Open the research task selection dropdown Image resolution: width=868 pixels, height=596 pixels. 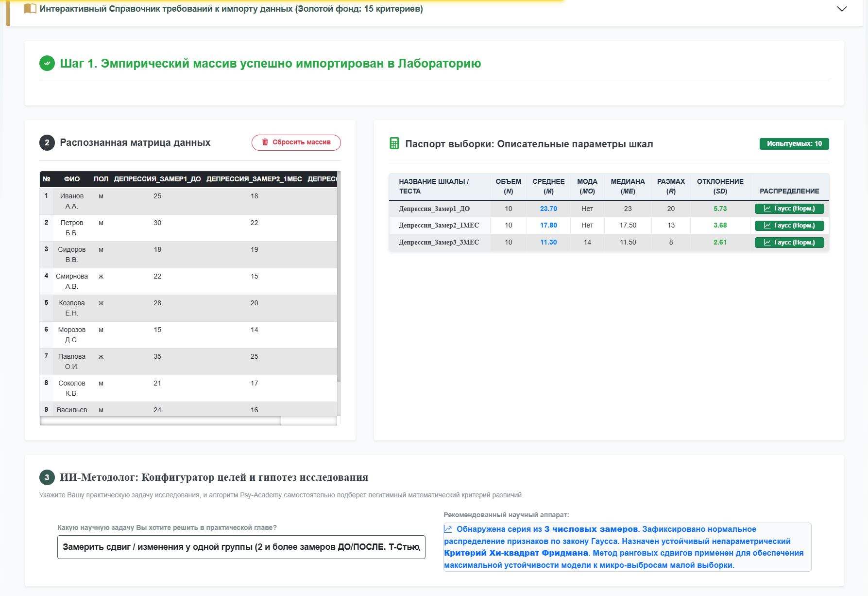point(241,547)
